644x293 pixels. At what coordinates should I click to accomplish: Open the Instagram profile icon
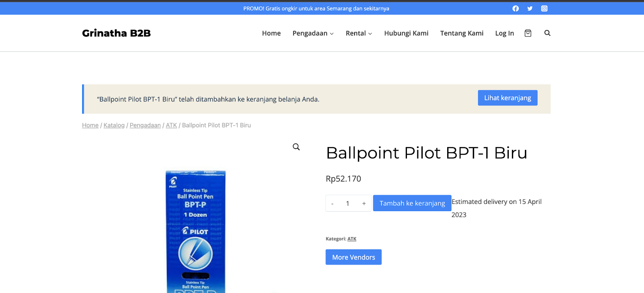coord(544,8)
